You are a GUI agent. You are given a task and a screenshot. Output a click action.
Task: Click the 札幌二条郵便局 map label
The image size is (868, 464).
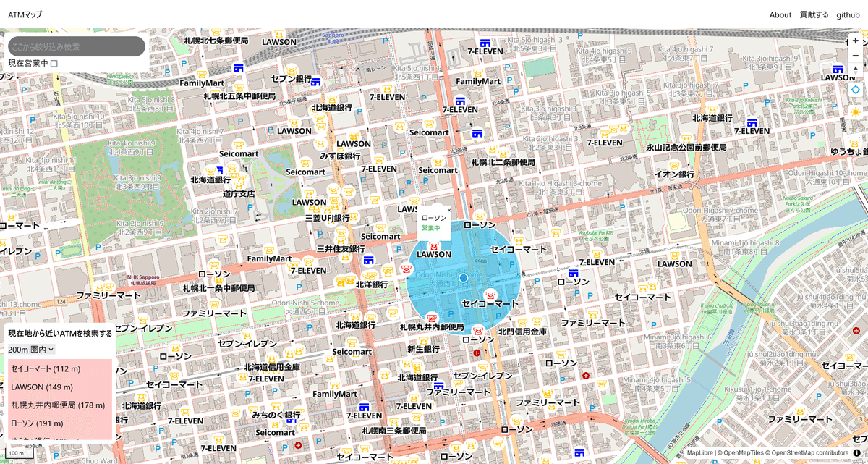tap(503, 163)
